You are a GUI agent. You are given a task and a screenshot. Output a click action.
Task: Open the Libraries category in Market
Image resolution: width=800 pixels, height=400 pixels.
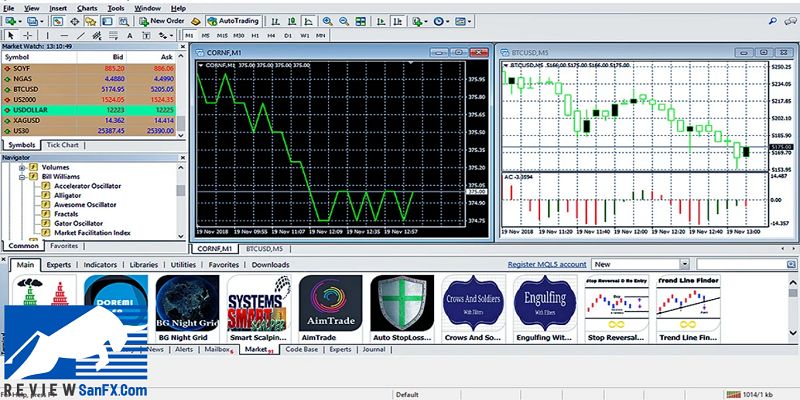point(144,265)
